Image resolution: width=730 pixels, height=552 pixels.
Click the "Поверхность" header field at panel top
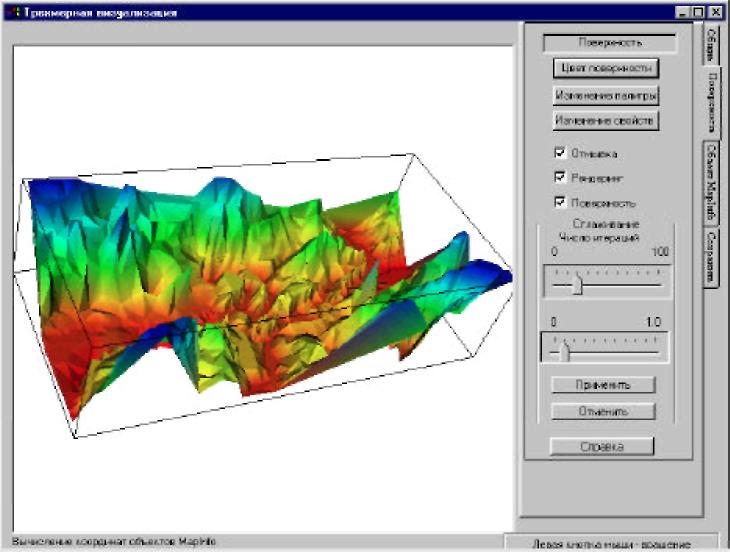[x=610, y=43]
